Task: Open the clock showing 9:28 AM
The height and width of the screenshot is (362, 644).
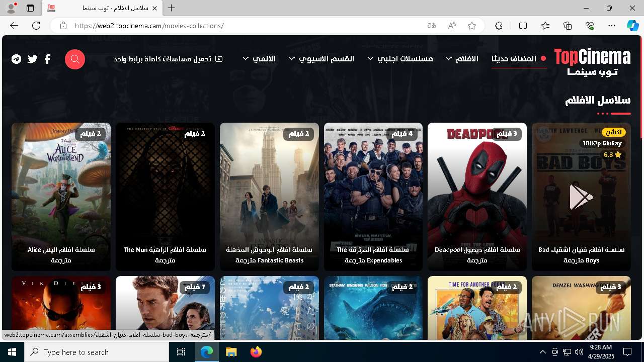Action: pyautogui.click(x=601, y=352)
